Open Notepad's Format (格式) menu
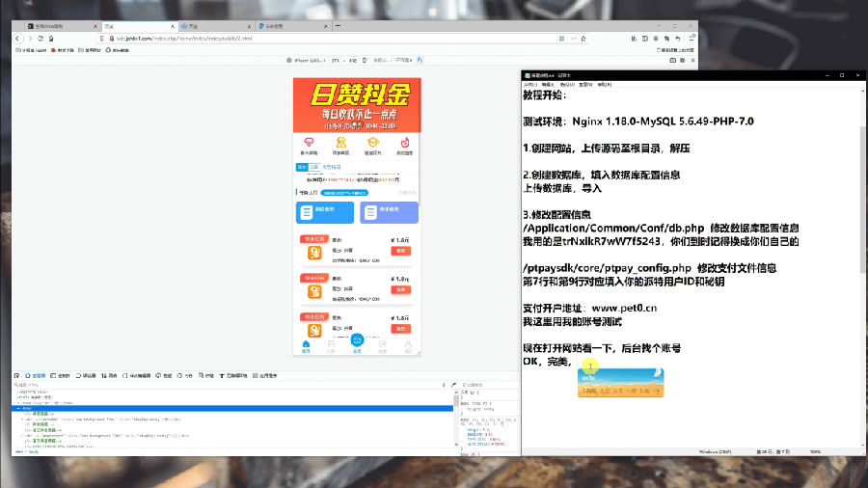Viewport: 868px width, 488px height. 567,85
